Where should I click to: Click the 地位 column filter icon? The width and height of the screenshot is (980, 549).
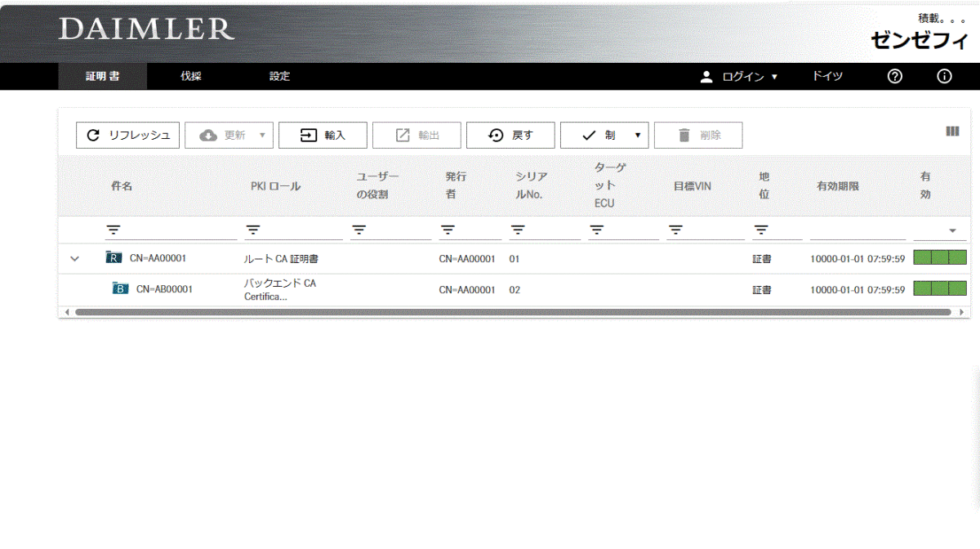click(761, 230)
